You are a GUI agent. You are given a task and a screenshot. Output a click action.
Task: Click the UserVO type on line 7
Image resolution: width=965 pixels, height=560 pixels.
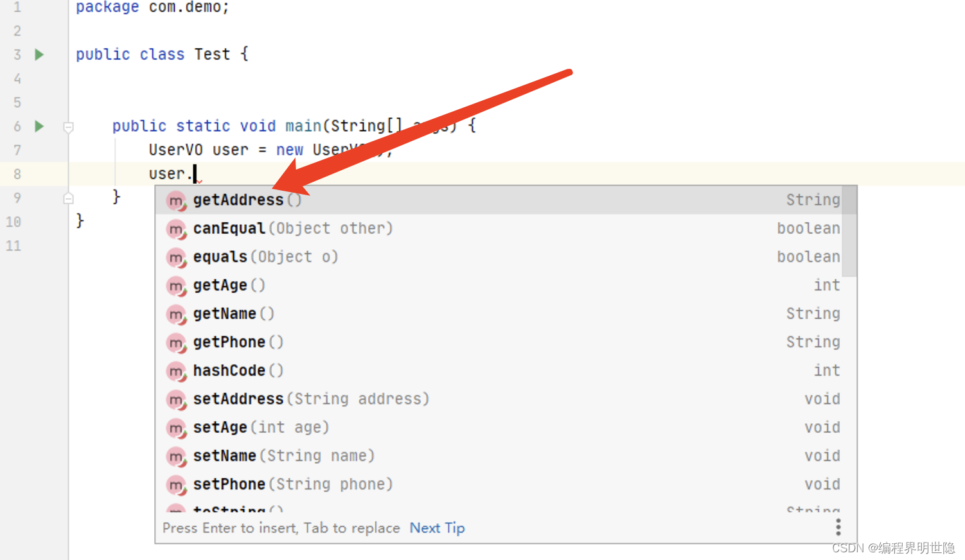175,150
